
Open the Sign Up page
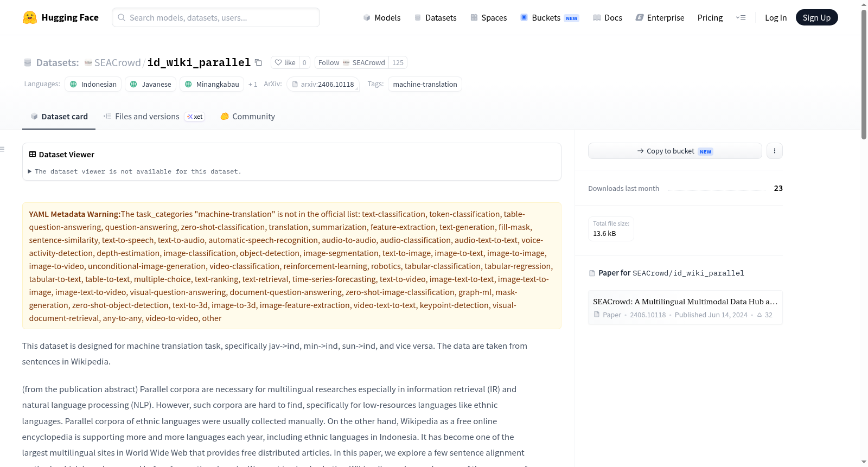click(816, 17)
